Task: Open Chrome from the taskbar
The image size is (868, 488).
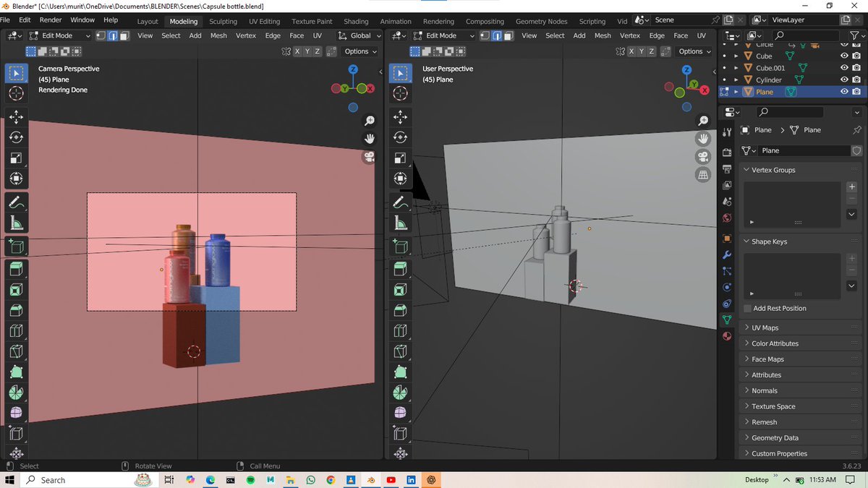Action: (331, 480)
